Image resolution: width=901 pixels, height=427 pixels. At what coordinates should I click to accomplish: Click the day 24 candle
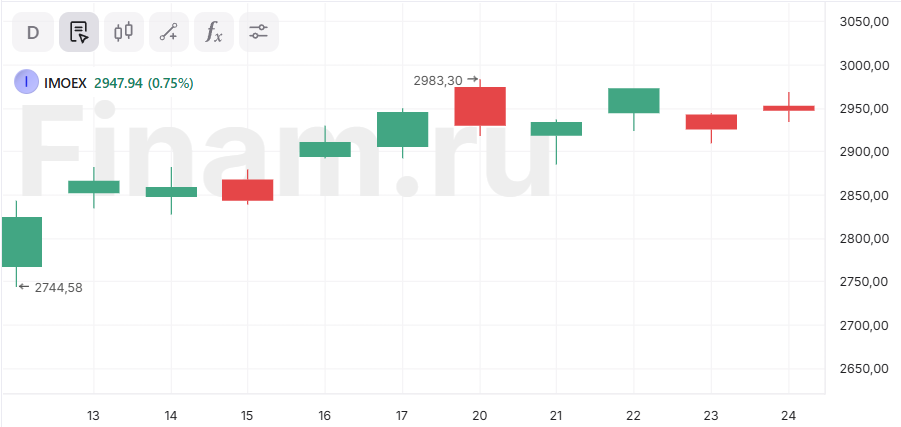pos(788,108)
